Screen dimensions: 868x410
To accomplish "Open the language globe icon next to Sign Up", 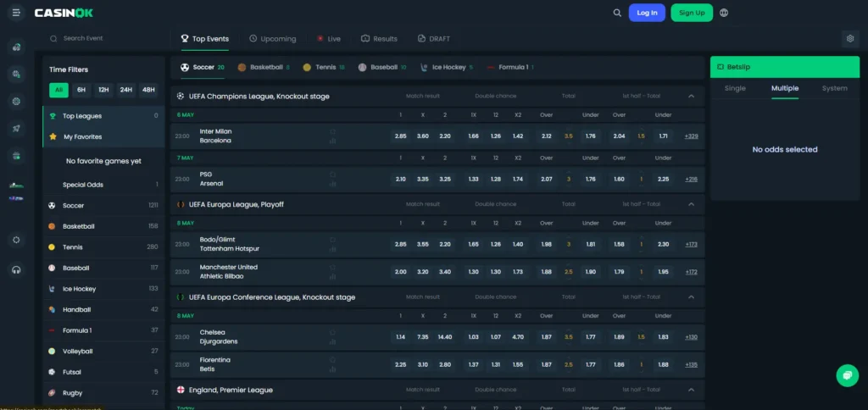I will click(x=724, y=13).
